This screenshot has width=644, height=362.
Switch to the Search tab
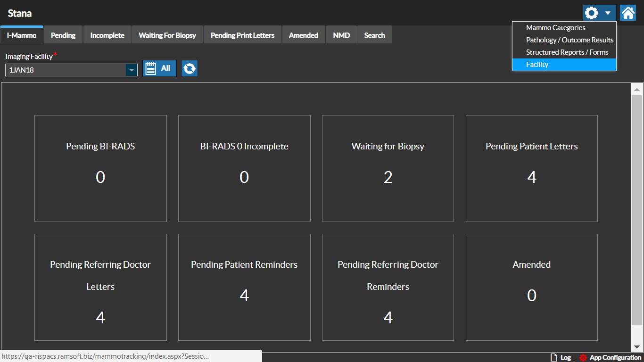tap(374, 35)
